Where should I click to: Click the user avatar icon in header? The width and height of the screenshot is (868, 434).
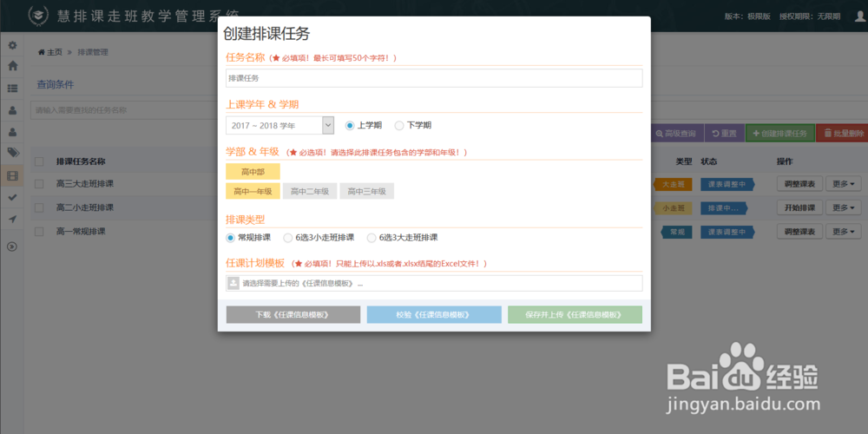pos(860,16)
